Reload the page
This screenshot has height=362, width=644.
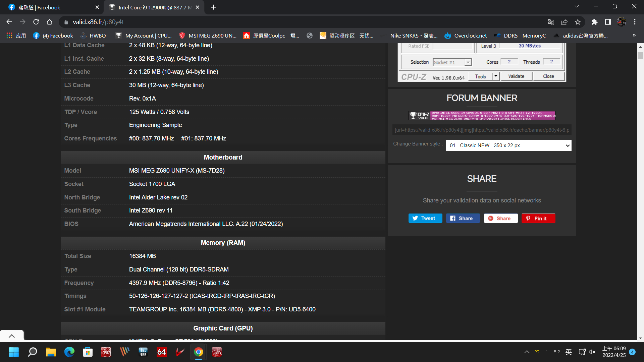coord(36,22)
